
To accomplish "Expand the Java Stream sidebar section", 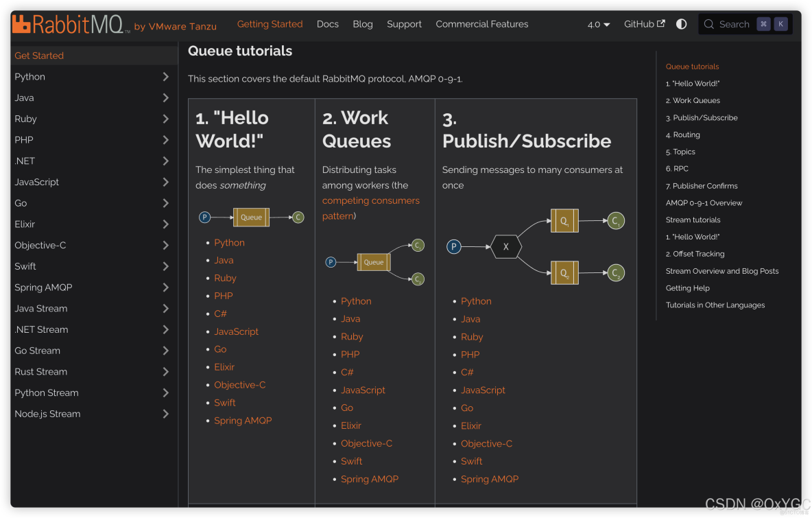I will (165, 309).
